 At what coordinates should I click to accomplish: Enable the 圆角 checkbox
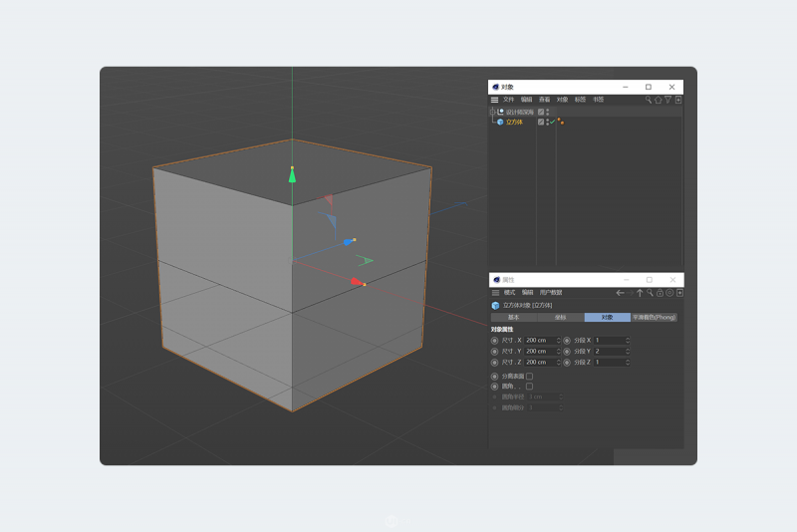click(529, 386)
